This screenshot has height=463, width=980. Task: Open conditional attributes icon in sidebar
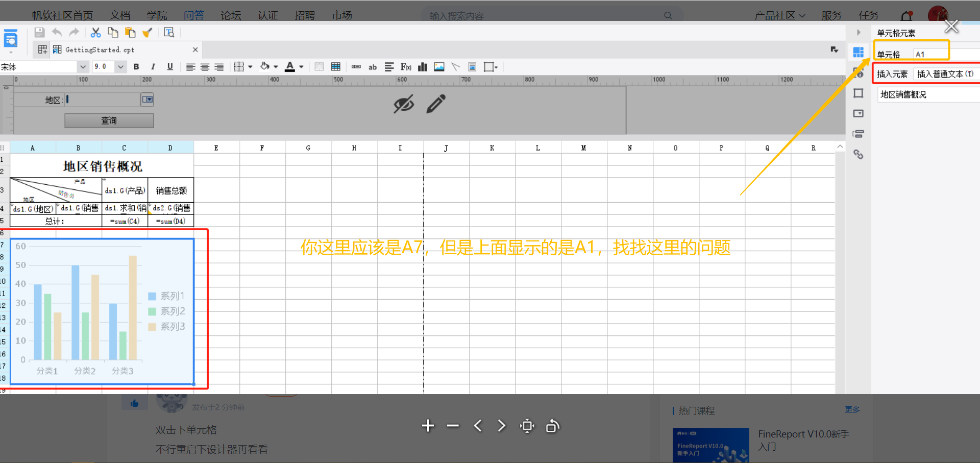859,134
